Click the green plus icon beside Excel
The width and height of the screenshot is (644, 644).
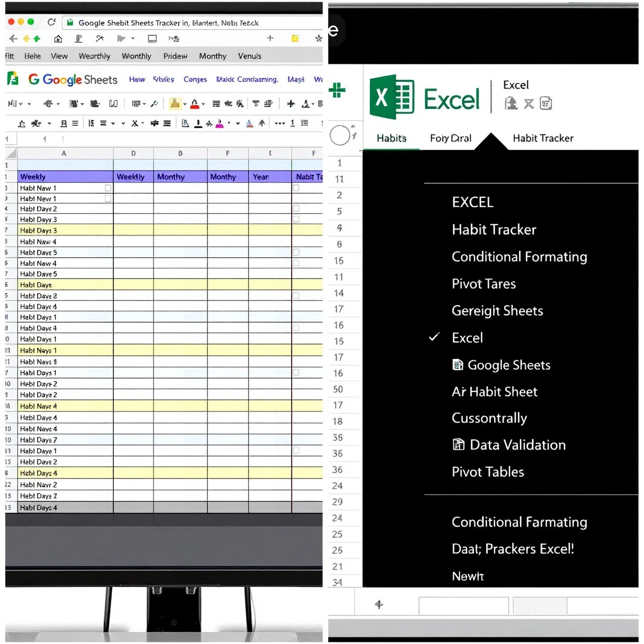(x=337, y=91)
